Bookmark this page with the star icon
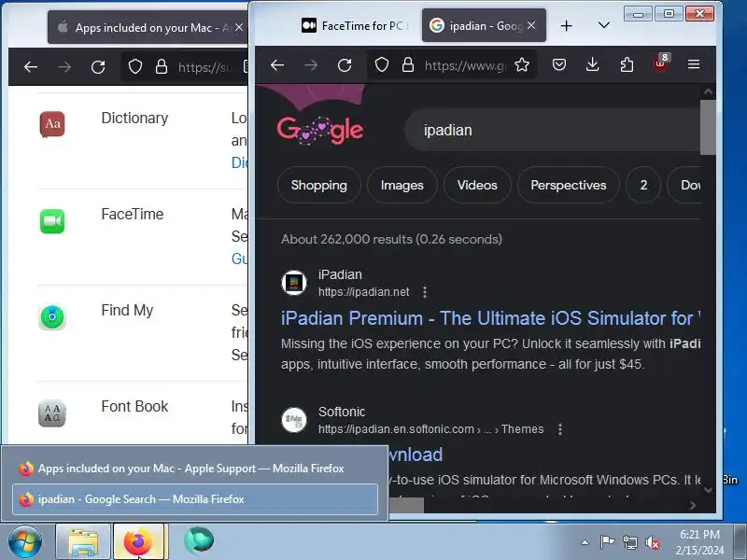Viewport: 747px width, 560px height. click(x=522, y=64)
